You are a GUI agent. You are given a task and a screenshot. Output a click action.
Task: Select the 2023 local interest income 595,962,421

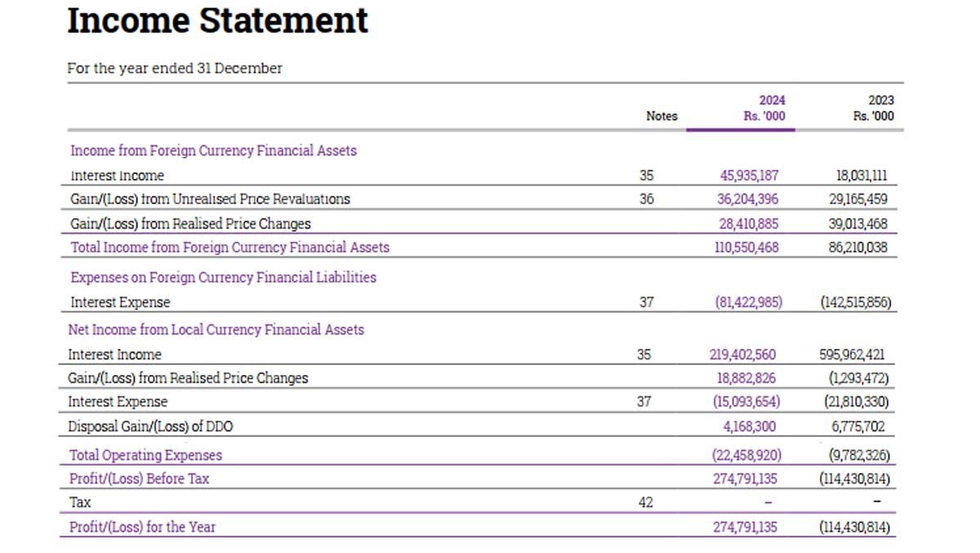pyautogui.click(x=851, y=355)
